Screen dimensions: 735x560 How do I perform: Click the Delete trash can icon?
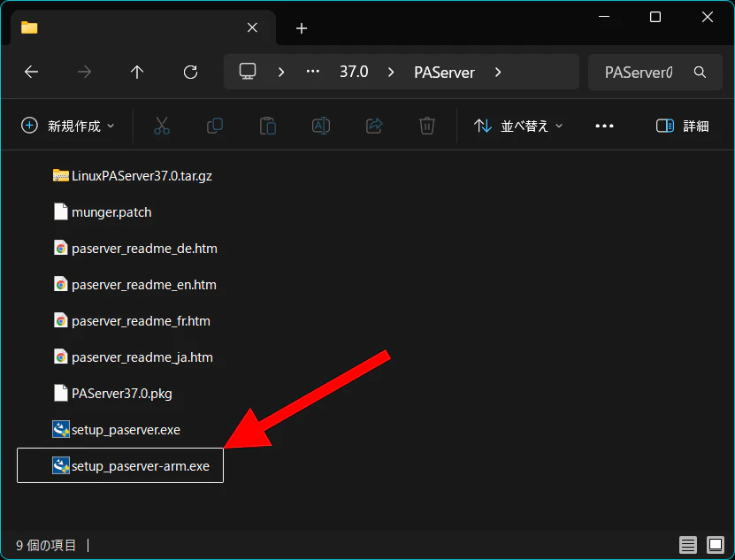tap(427, 126)
